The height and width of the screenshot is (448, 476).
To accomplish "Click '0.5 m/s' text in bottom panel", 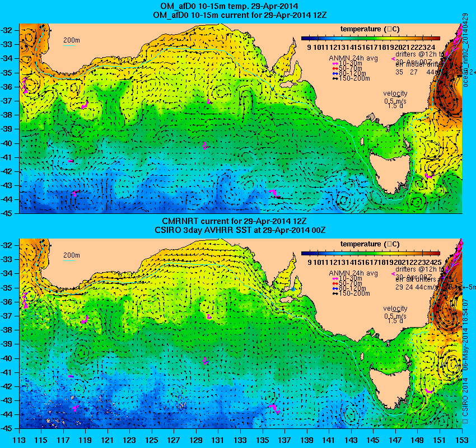I will click(x=395, y=316).
